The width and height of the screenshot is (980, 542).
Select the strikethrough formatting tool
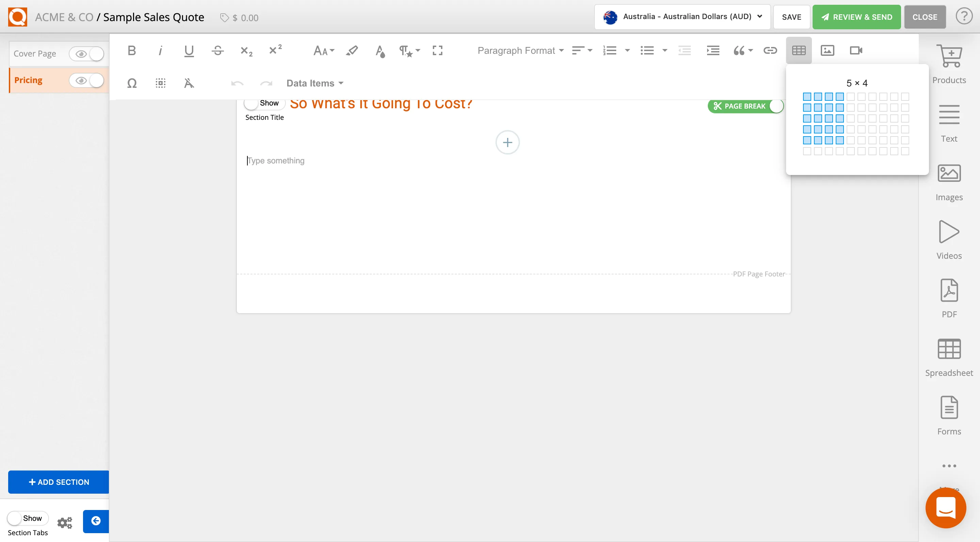(218, 50)
